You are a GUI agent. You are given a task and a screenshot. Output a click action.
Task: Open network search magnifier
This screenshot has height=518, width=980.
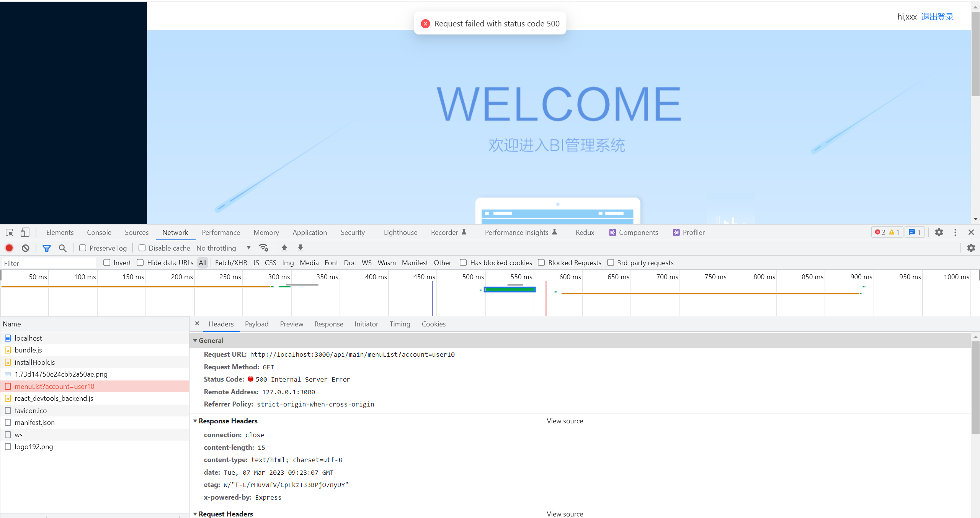click(x=62, y=248)
